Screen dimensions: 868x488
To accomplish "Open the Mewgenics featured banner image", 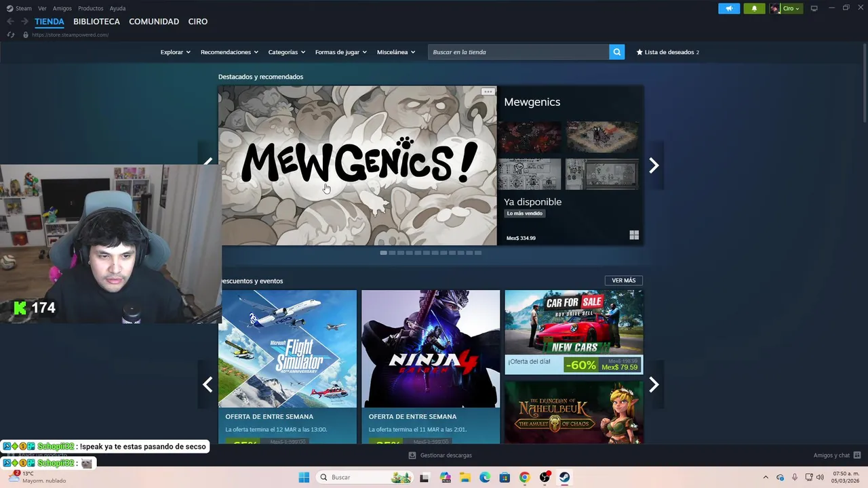I will pos(357,165).
